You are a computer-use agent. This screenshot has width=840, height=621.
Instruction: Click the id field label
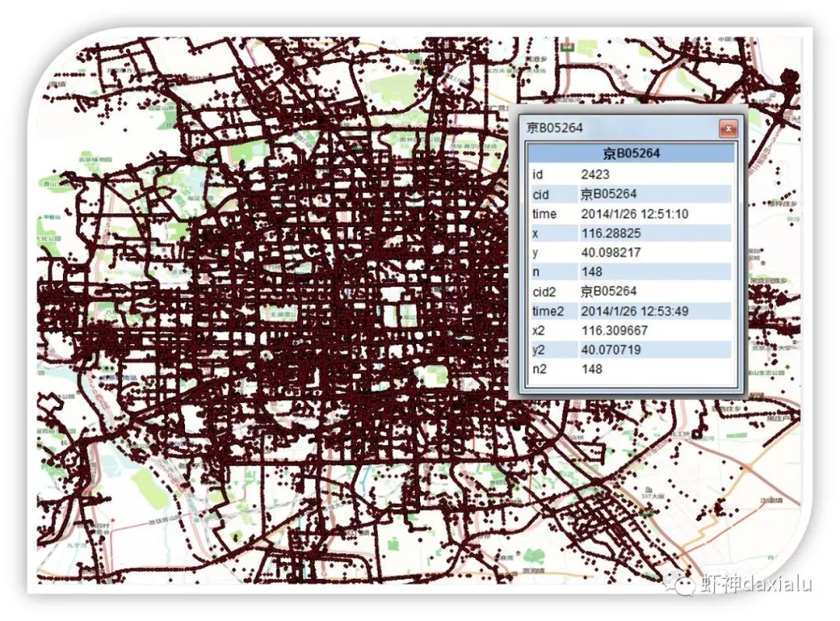(537, 174)
